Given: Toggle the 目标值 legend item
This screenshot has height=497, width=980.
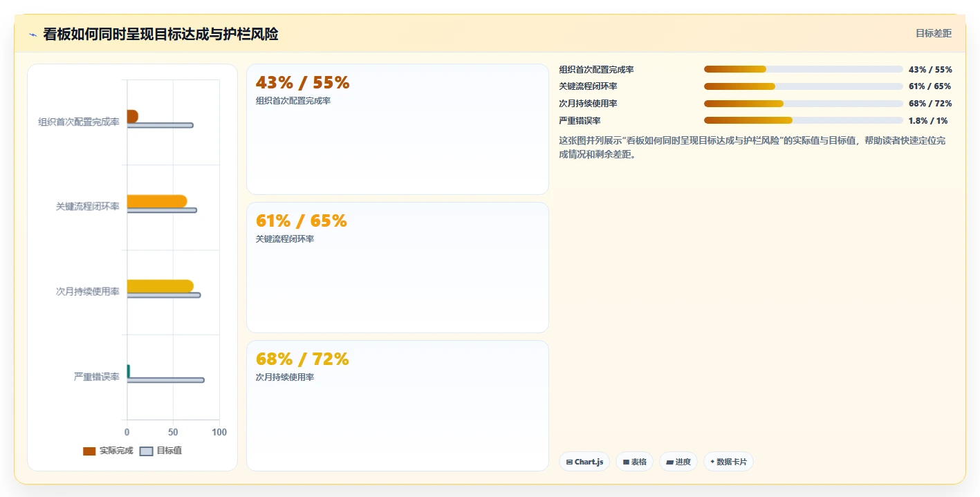Looking at the screenshot, I should pos(160,451).
